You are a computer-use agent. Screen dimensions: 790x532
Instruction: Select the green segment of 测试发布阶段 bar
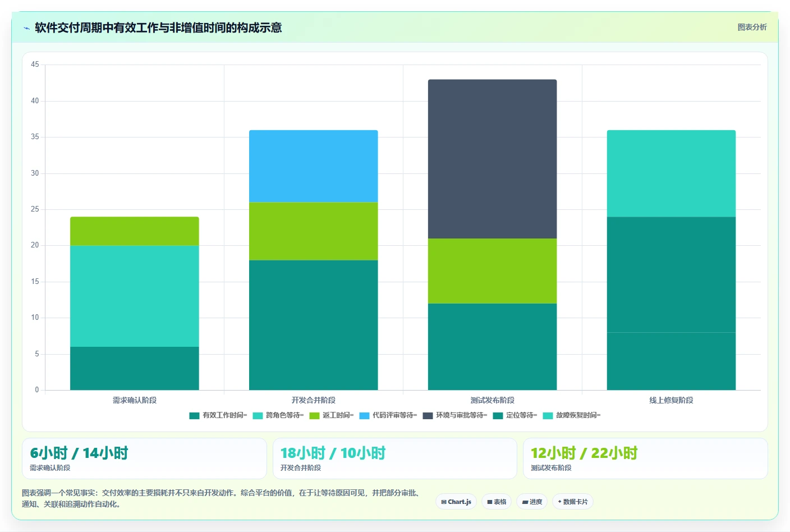493,271
